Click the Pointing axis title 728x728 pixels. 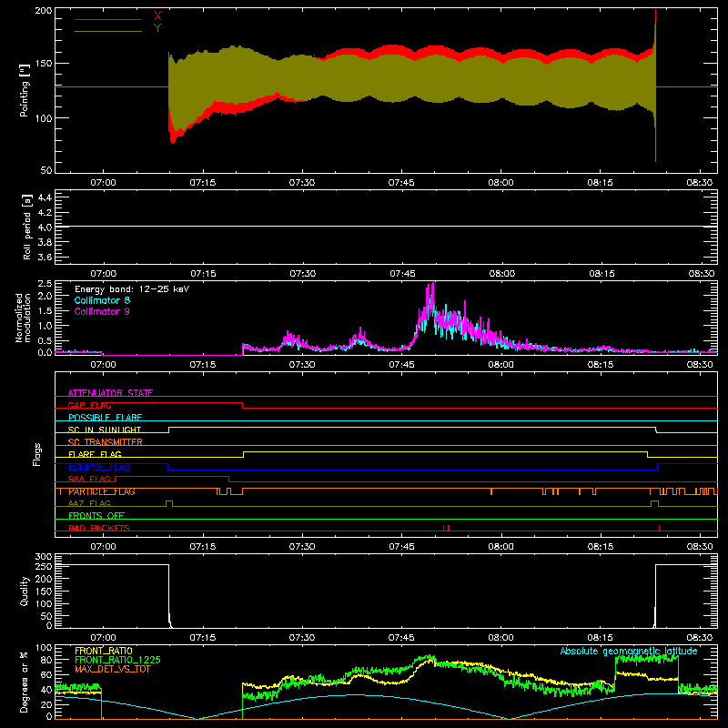point(25,90)
